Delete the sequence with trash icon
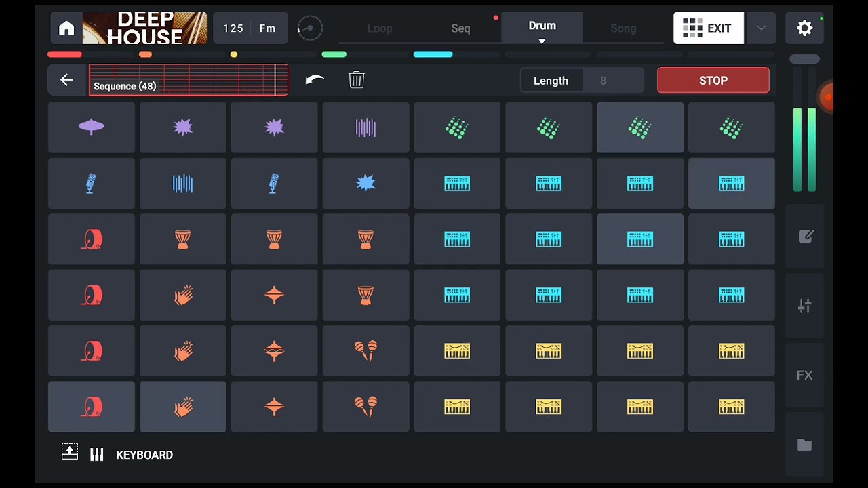This screenshot has width=868, height=488. point(357,80)
